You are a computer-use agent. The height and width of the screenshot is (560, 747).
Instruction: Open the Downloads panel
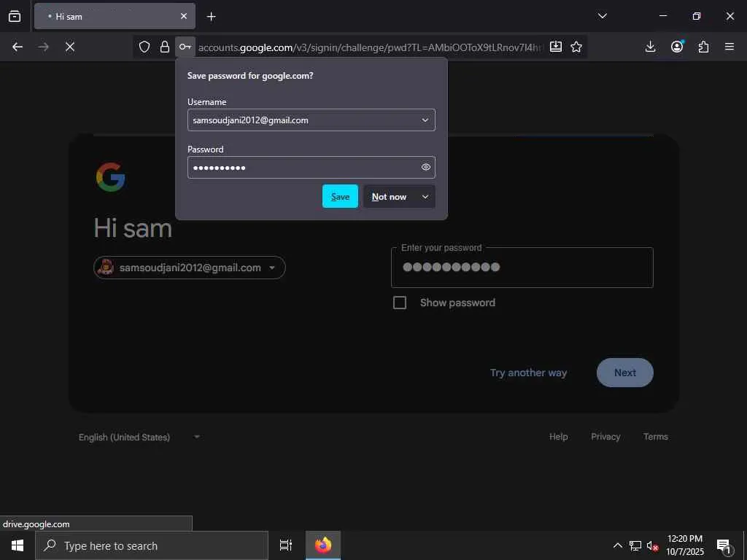pyautogui.click(x=650, y=47)
